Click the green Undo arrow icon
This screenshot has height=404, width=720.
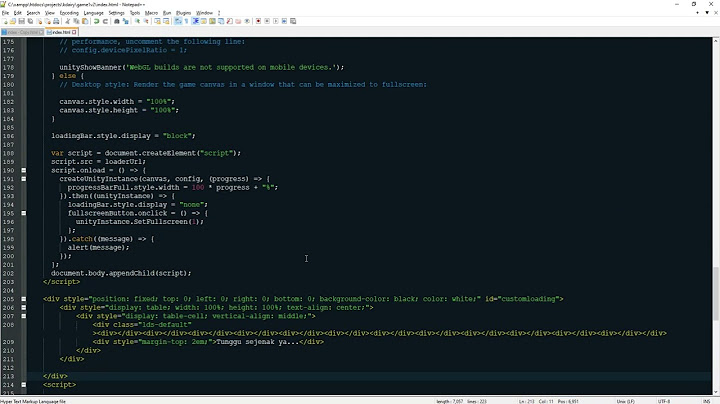(96, 21)
